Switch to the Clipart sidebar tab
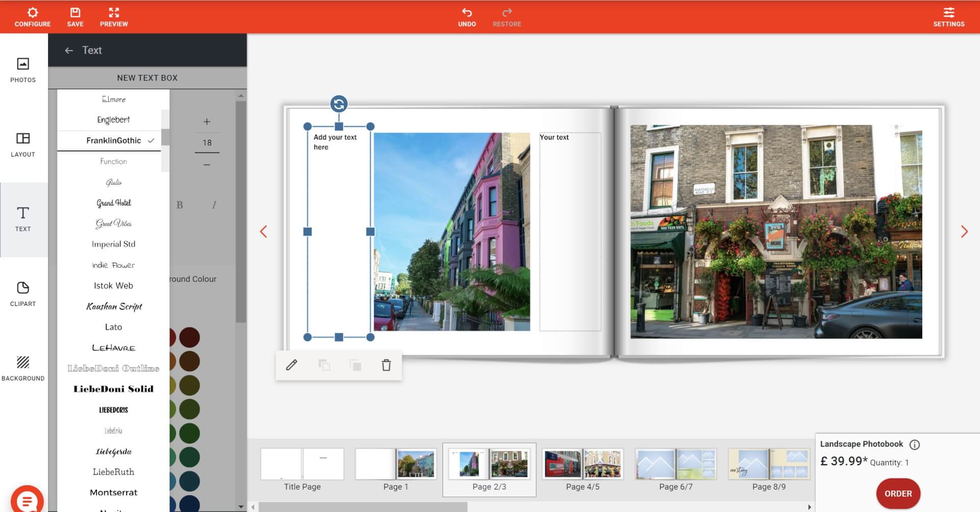The height and width of the screenshot is (512, 980). 23,294
